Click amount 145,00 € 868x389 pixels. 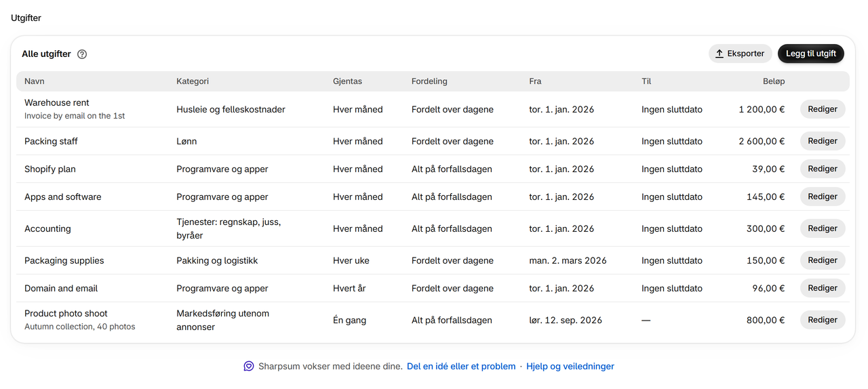[x=766, y=197]
